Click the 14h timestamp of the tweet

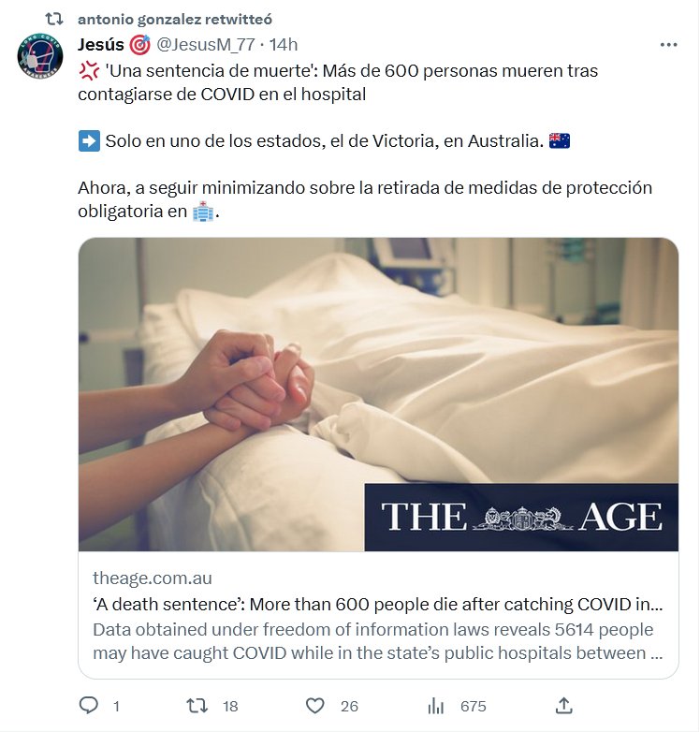(x=284, y=45)
